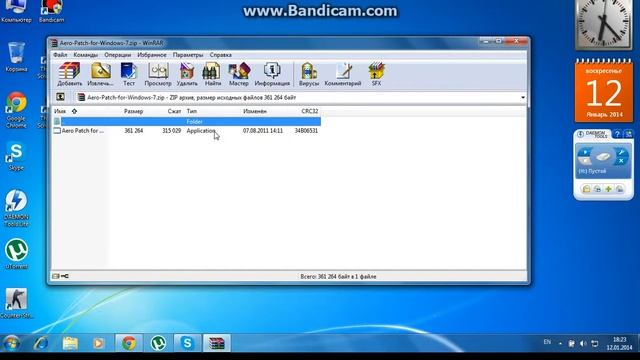This screenshot has width=640, height=360.
Task: Sort file list by CRC32 column
Action: coord(309,111)
